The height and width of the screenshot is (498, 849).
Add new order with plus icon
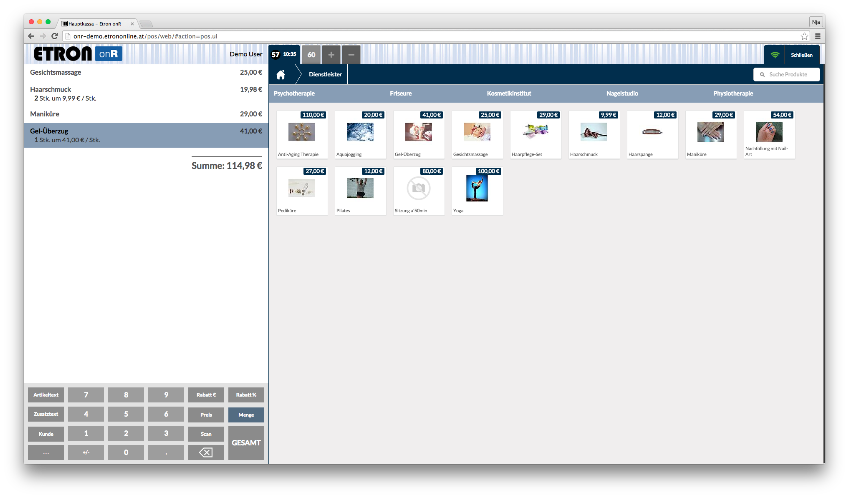(x=331, y=54)
